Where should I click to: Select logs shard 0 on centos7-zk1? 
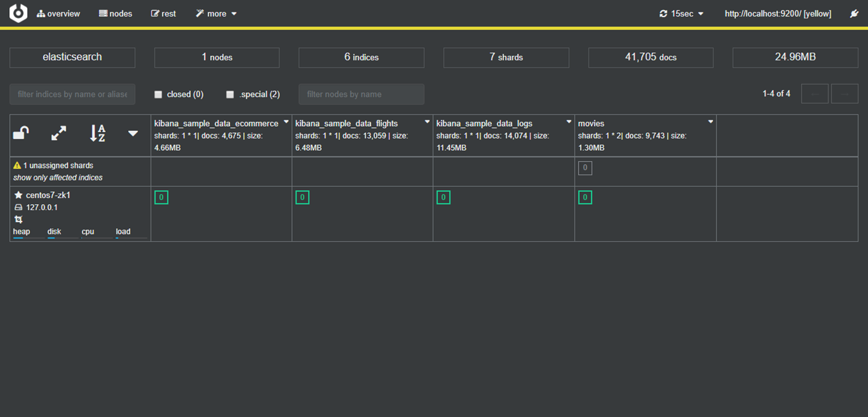443,197
